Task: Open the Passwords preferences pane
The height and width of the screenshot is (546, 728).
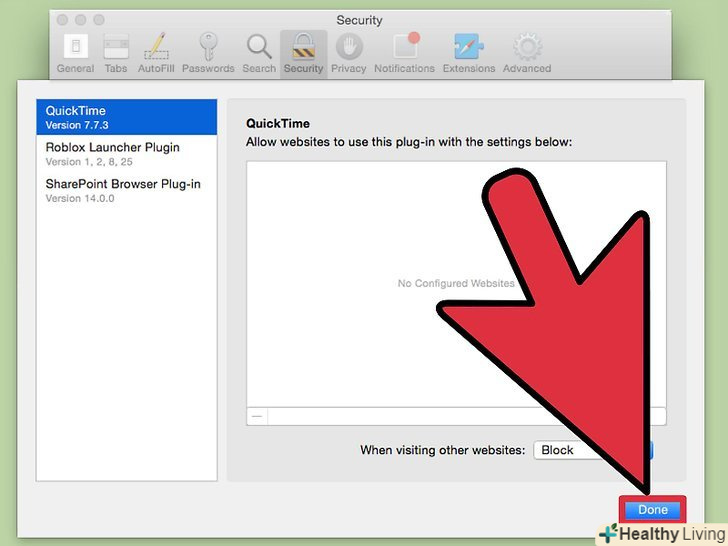Action: pyautogui.click(x=208, y=53)
